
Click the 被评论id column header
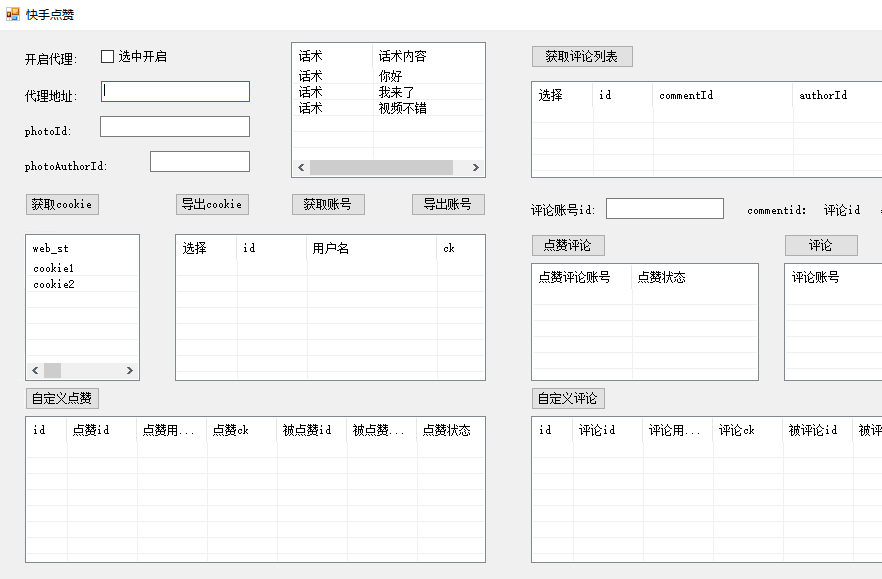[x=818, y=430]
